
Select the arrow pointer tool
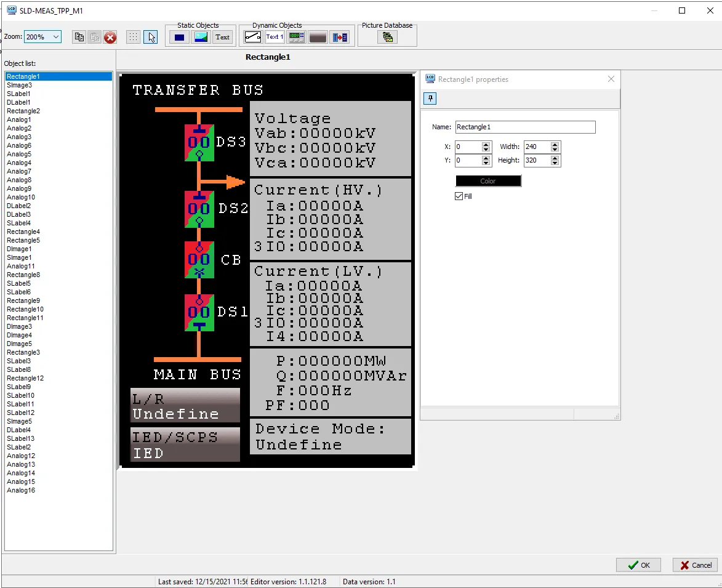151,38
